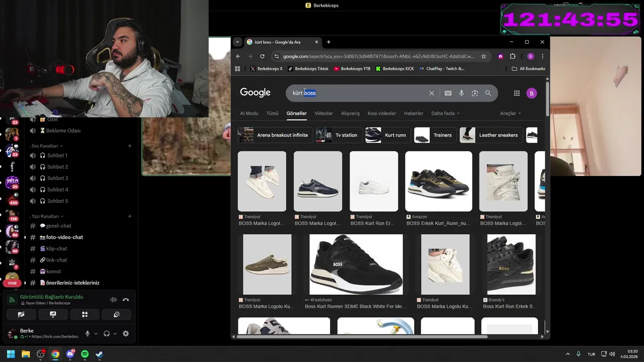Expand Discord headphone output options
The width and height of the screenshot is (644, 362).
[x=115, y=333]
